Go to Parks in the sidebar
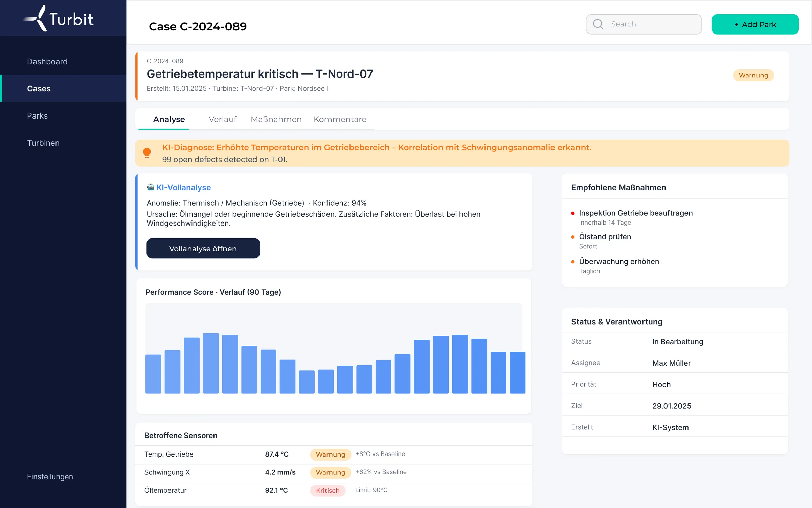Screen dimensions: 812x508 [38, 115]
